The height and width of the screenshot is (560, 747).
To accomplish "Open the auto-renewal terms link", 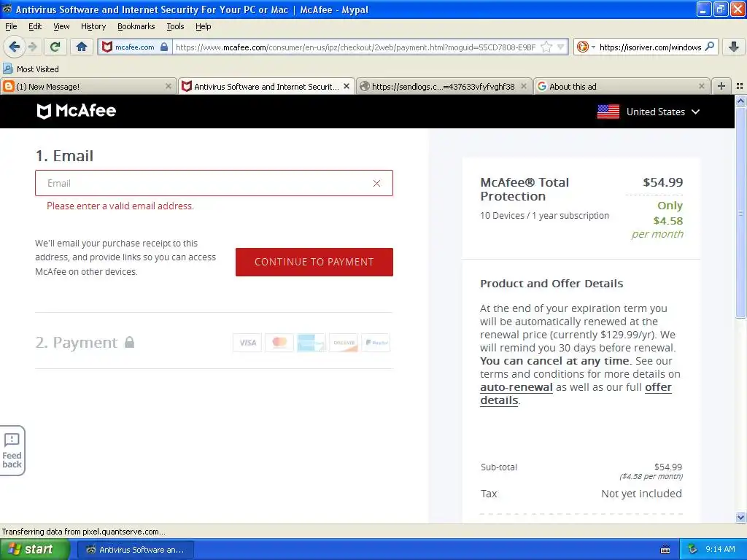I will point(516,387).
